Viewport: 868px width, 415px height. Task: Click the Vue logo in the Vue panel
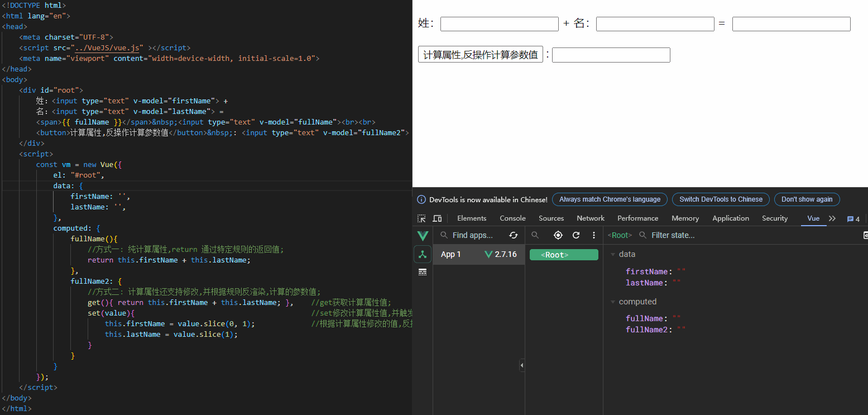click(423, 235)
